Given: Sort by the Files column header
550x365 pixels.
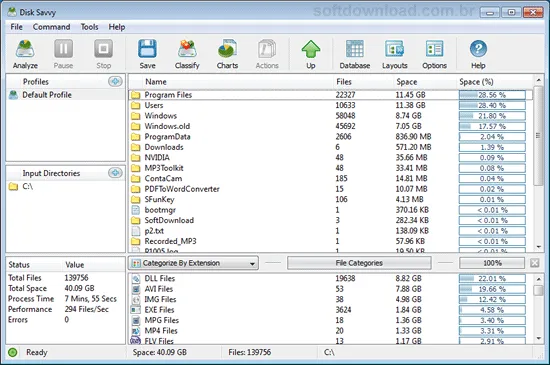Looking at the screenshot, I should pyautogui.click(x=344, y=82).
